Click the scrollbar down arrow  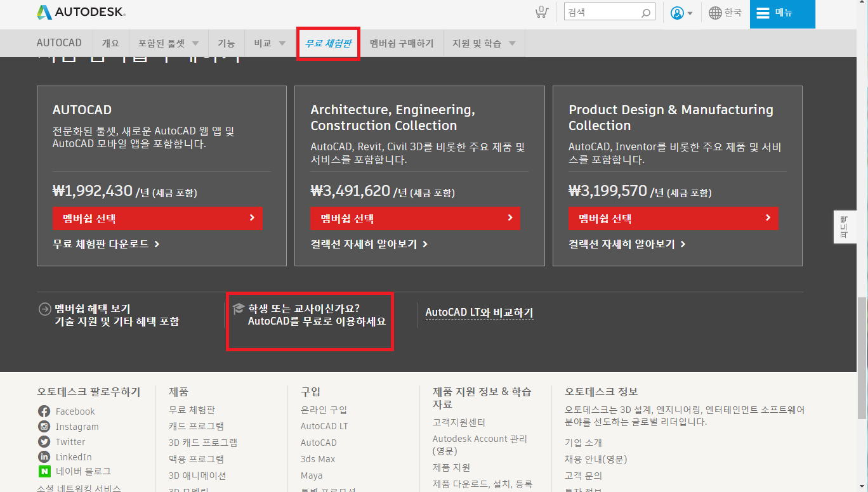[862, 486]
